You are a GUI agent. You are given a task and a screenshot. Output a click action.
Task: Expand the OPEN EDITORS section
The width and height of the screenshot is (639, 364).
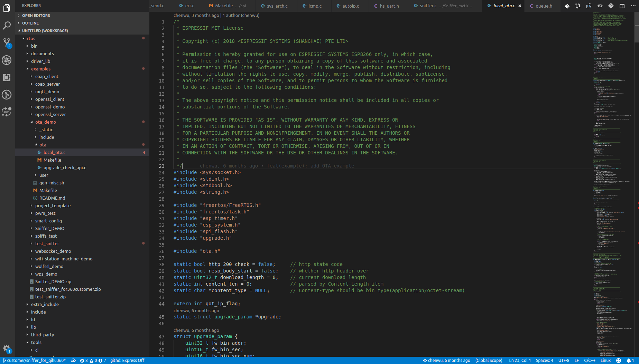click(82, 16)
